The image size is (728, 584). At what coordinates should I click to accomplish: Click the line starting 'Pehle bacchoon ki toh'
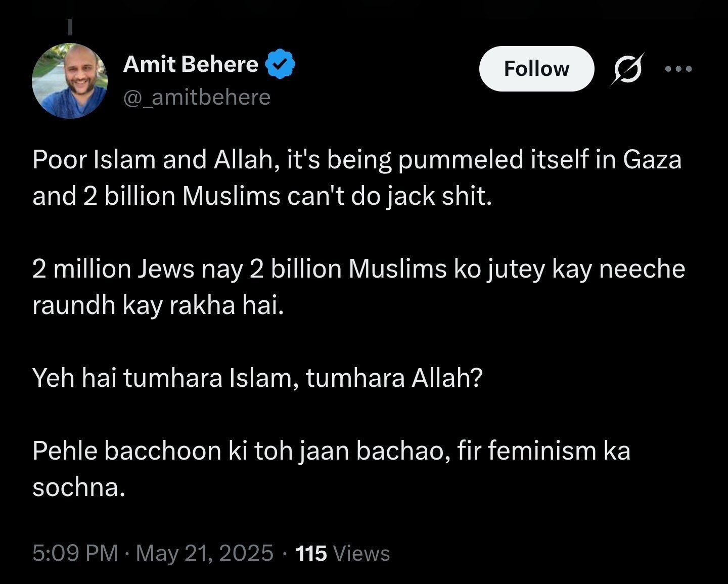point(332,451)
